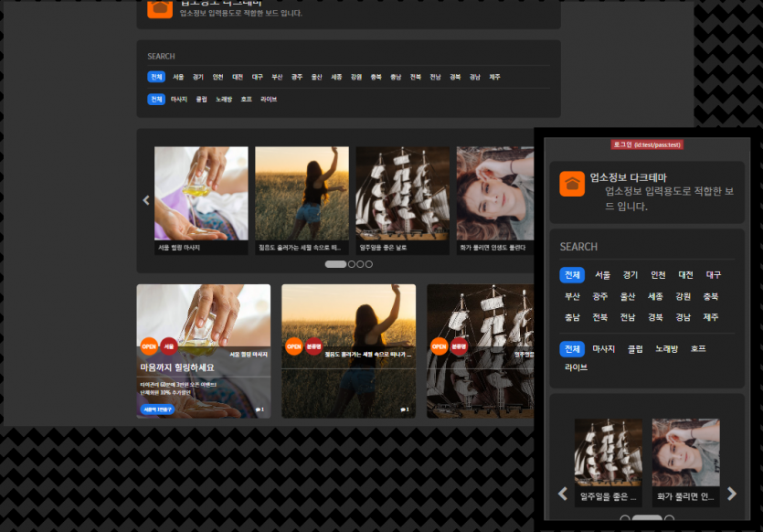Click the second pagination dot of desktop carousel
This screenshot has height=532, width=763.
352,264
